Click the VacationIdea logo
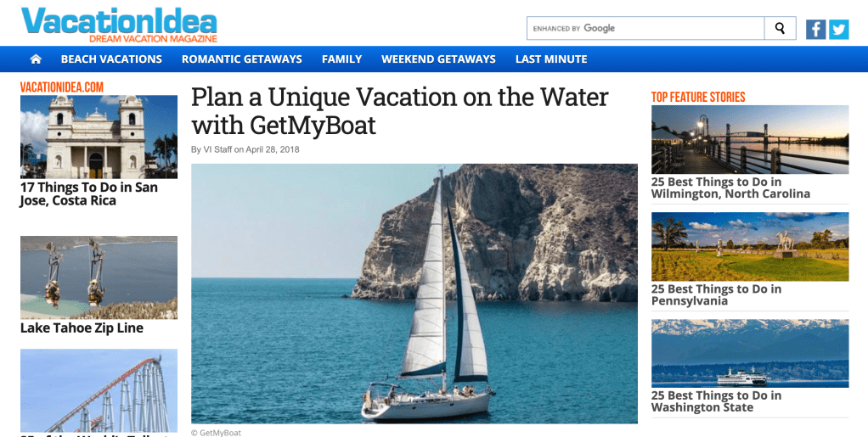This screenshot has height=437, width=868. tap(119, 25)
